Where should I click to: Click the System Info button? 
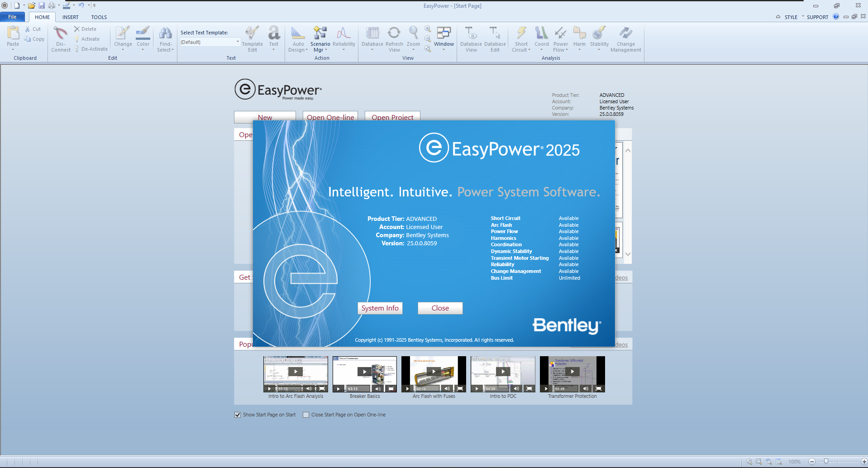380,308
